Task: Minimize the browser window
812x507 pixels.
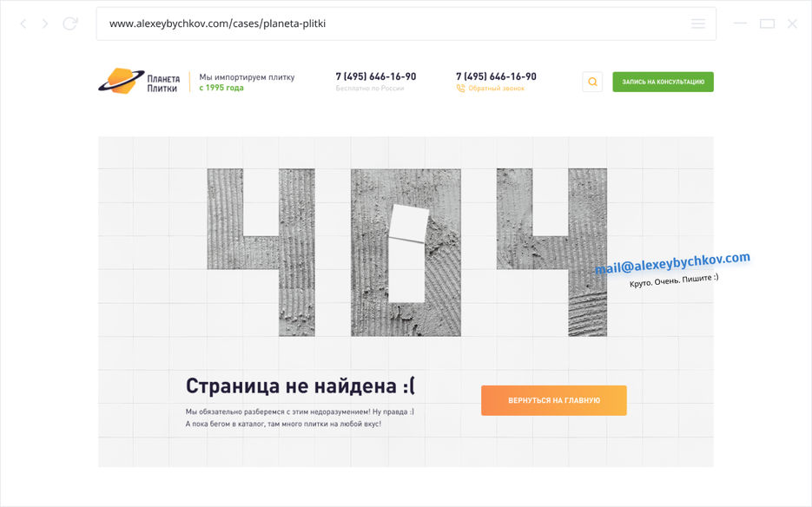Action: [x=740, y=24]
